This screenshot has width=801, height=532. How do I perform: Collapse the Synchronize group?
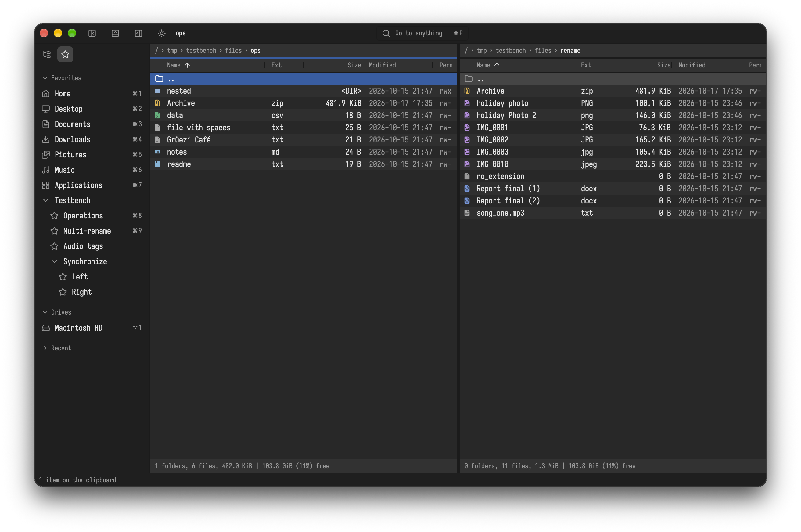[x=54, y=262]
